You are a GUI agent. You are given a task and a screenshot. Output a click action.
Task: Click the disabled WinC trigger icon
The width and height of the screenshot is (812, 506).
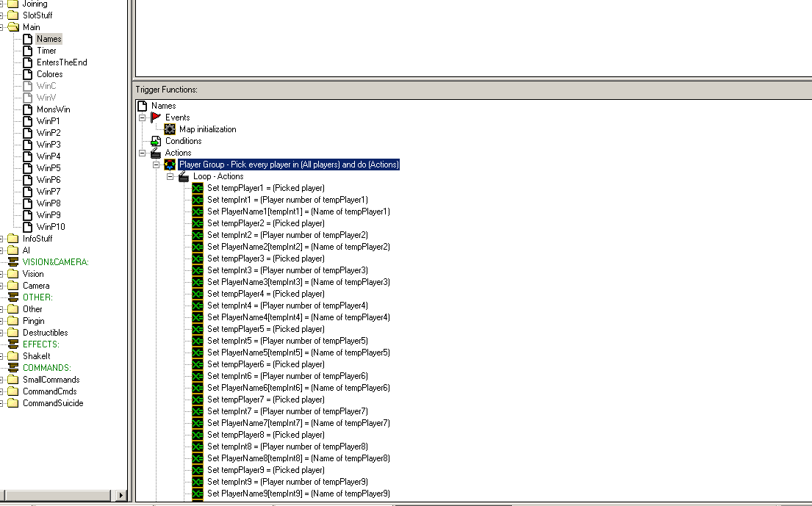(28, 86)
